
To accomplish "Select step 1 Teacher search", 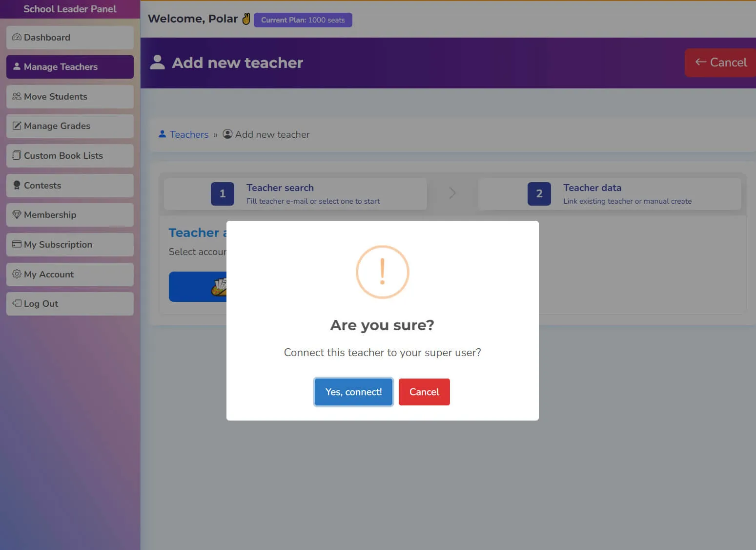I will point(295,194).
